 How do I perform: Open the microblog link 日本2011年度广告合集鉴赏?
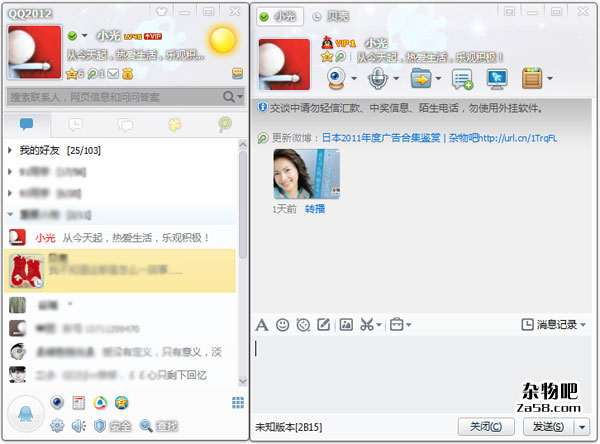coord(381,138)
